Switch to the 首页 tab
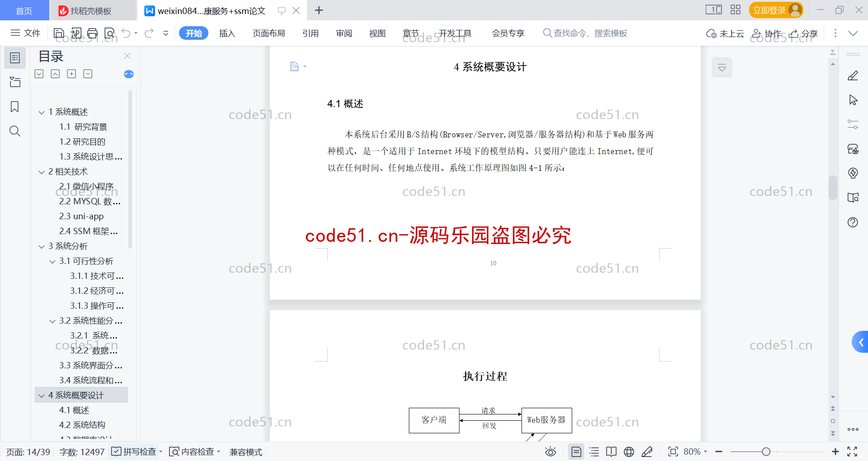The width and height of the screenshot is (868, 461). coord(24,10)
